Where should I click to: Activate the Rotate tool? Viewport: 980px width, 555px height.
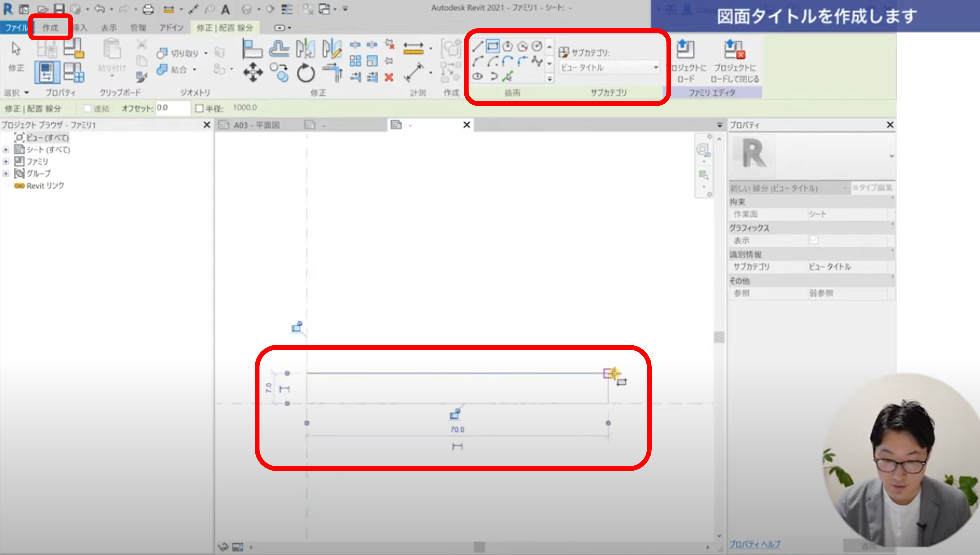point(306,73)
